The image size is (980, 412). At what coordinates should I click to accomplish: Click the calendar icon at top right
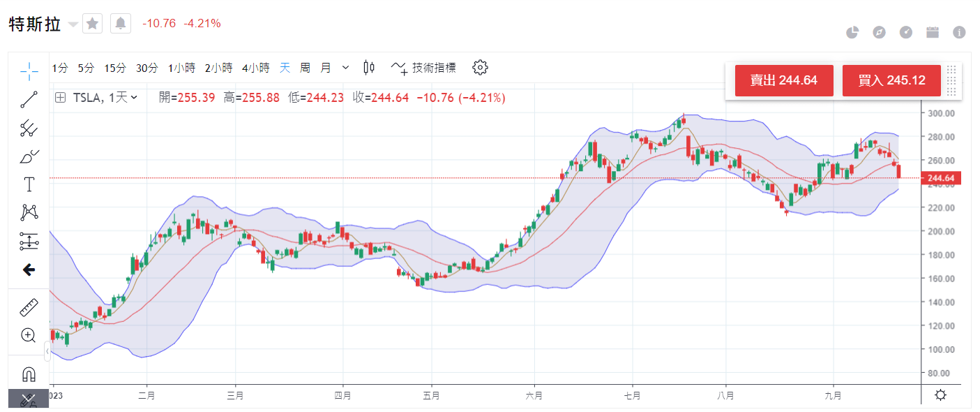933,32
